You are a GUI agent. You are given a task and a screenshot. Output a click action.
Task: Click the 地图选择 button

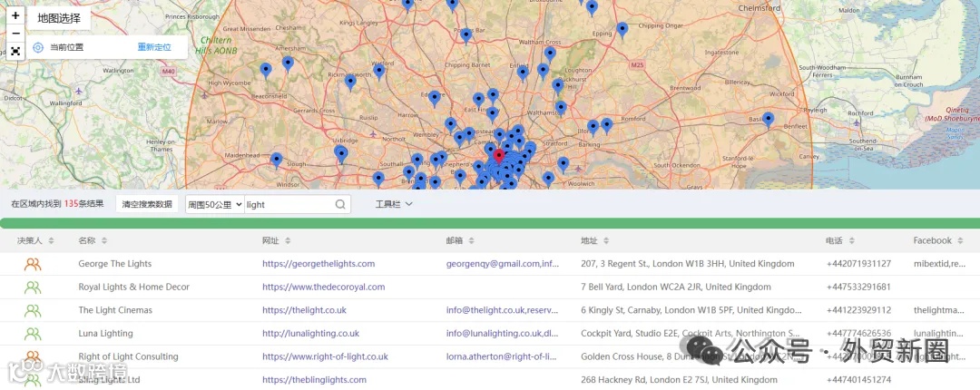point(59,18)
